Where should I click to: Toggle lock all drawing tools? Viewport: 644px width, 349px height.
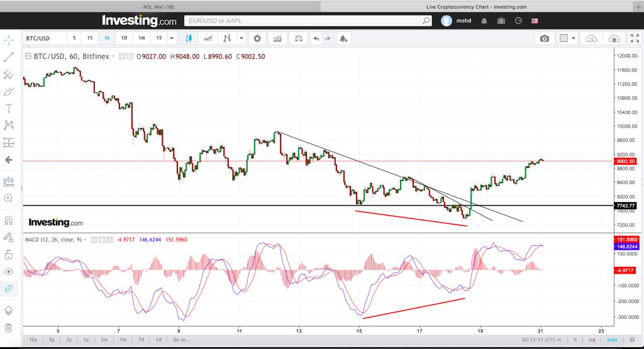pyautogui.click(x=9, y=255)
